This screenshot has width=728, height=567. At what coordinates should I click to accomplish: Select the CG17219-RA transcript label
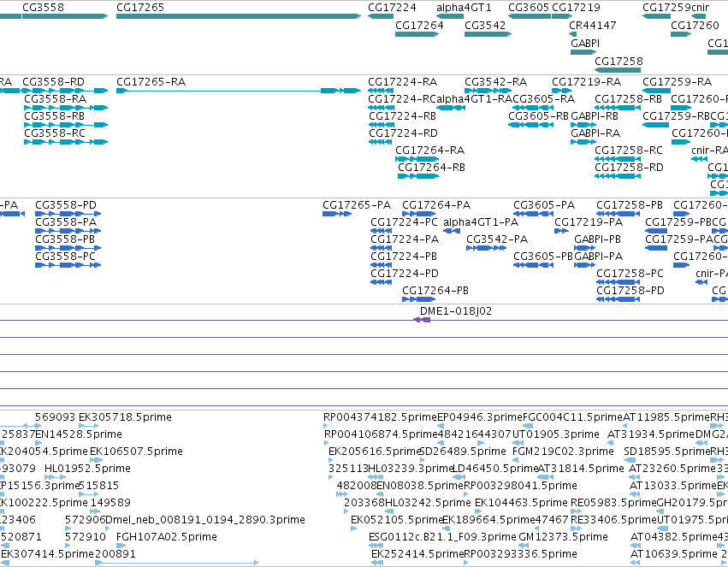click(x=586, y=82)
